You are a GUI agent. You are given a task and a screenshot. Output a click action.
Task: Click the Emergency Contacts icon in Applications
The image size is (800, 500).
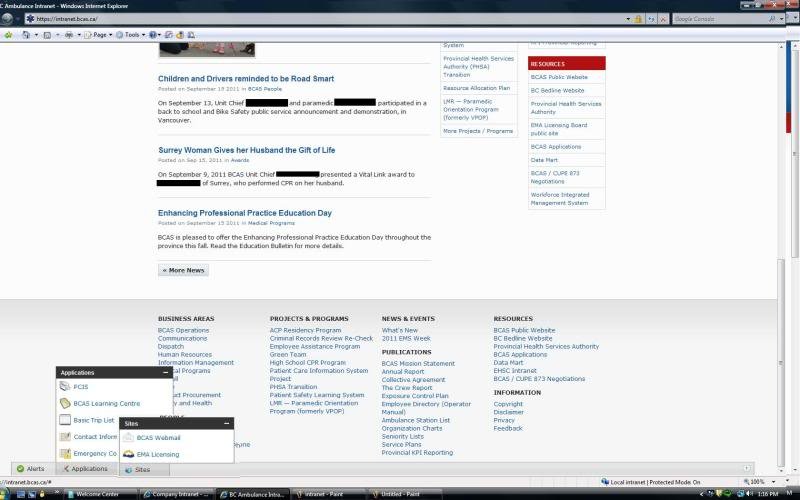[x=65, y=454]
